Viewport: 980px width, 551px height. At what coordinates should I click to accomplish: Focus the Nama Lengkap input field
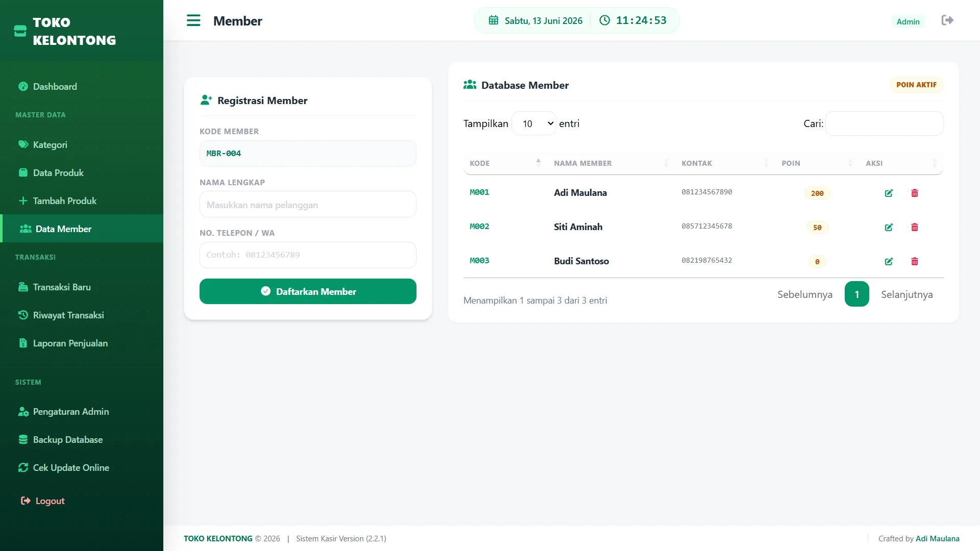point(308,204)
